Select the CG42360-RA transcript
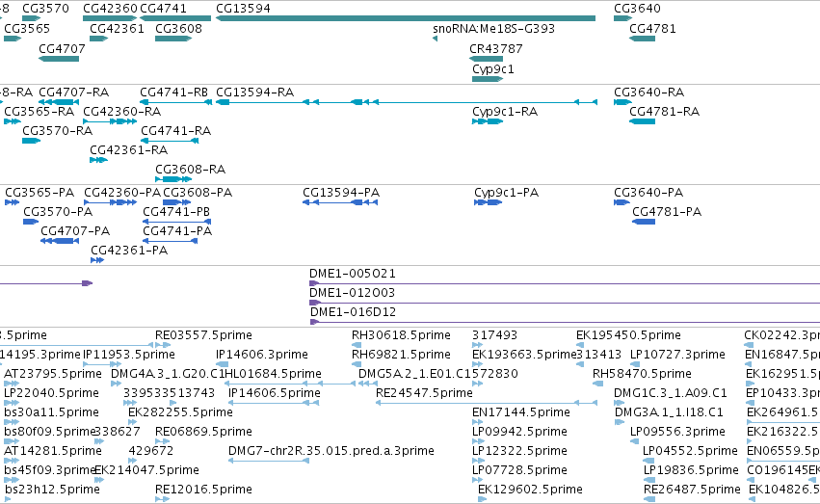This screenshot has width=820, height=504. point(110,121)
